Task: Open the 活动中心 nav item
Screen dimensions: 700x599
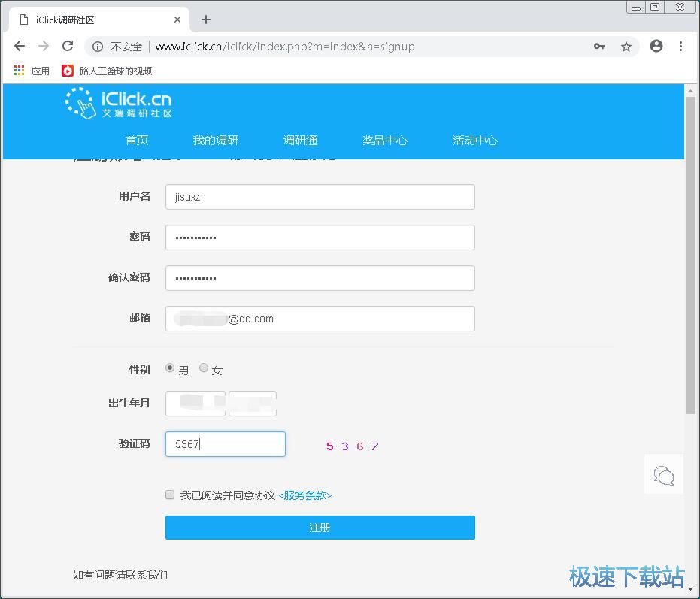Action: pos(474,140)
